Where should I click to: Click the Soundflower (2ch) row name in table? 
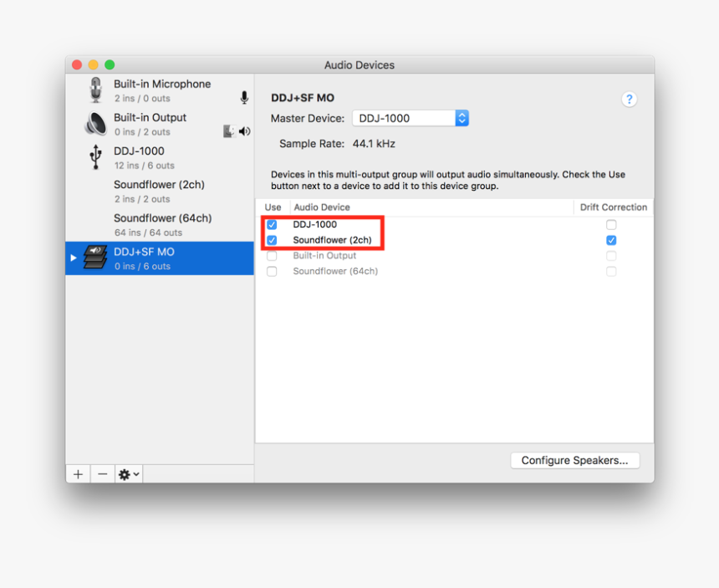point(333,240)
